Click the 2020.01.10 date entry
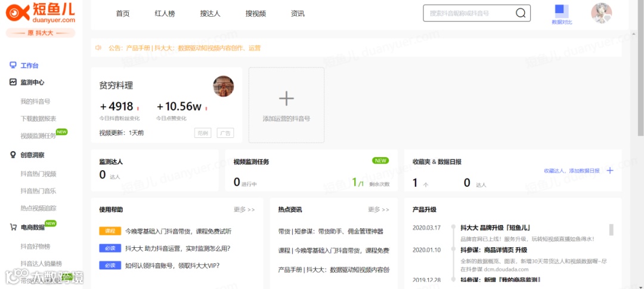This screenshot has height=289, width=644. coord(426,250)
